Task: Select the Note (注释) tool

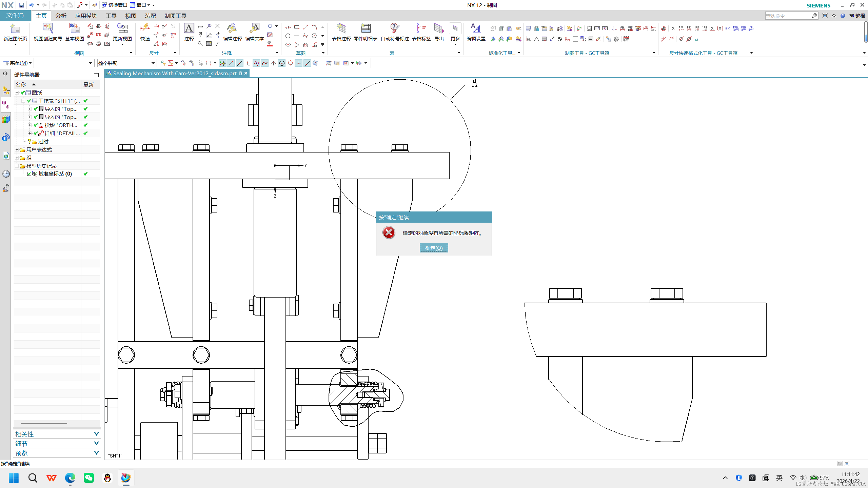Action: pyautogui.click(x=189, y=28)
